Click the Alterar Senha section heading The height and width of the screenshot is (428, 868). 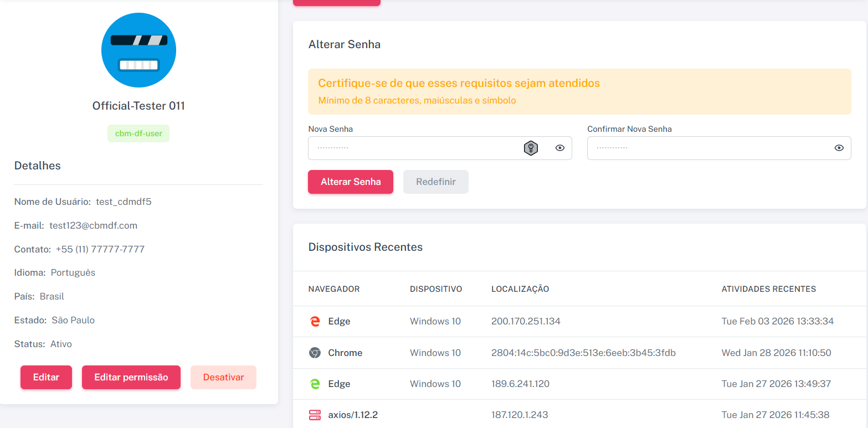[345, 44]
